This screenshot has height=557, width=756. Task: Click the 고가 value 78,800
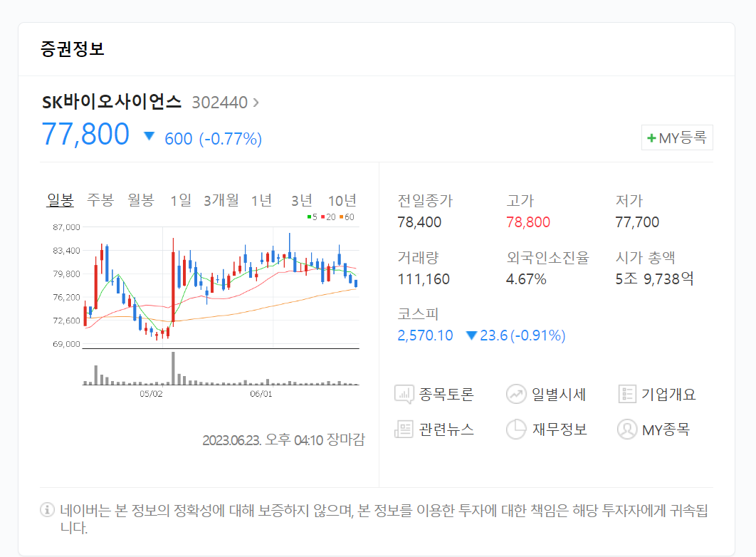(528, 222)
